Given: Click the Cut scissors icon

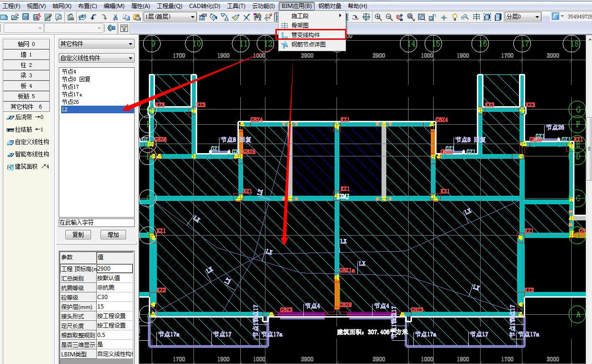Looking at the screenshot, I should (115, 17).
